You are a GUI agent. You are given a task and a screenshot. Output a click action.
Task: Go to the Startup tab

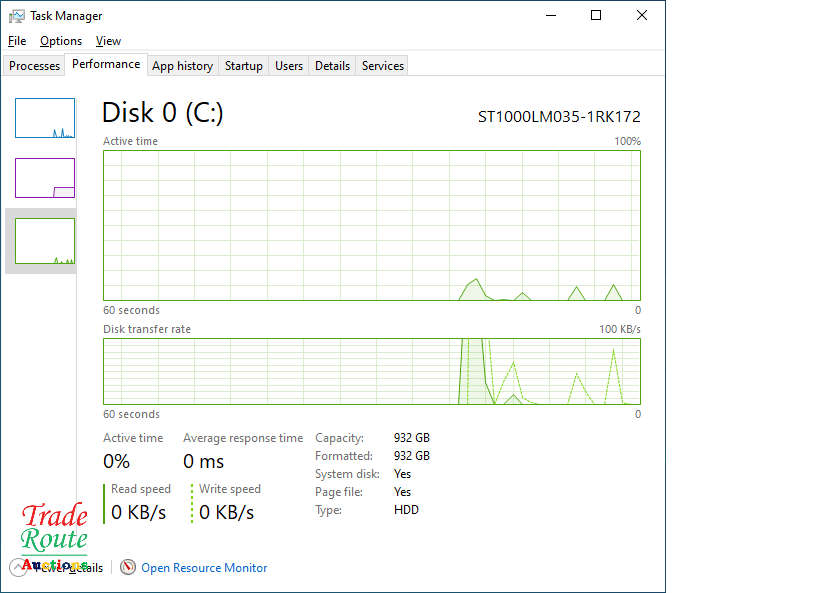pyautogui.click(x=243, y=66)
